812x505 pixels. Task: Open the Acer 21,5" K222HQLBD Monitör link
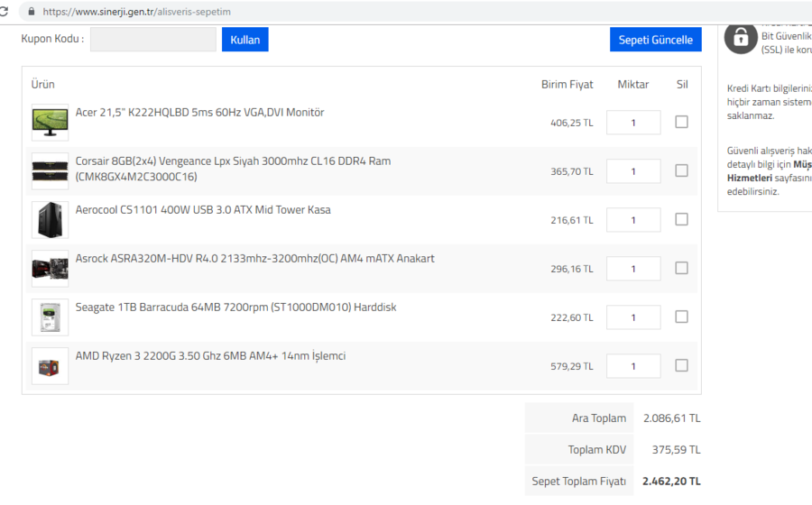200,113
